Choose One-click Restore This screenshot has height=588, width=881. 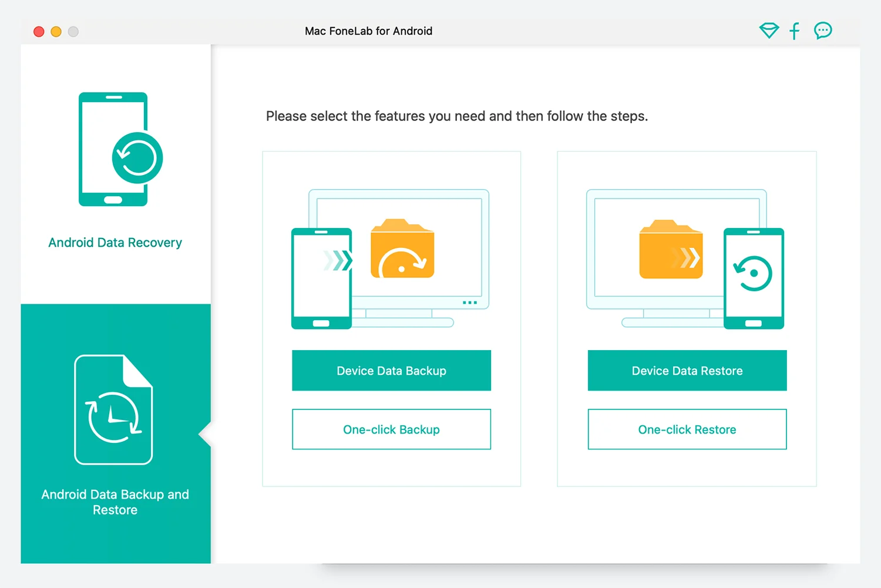click(687, 429)
